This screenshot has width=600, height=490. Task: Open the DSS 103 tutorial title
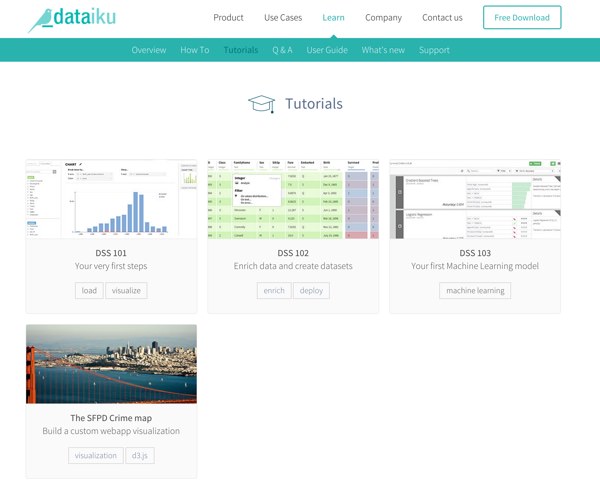475,253
